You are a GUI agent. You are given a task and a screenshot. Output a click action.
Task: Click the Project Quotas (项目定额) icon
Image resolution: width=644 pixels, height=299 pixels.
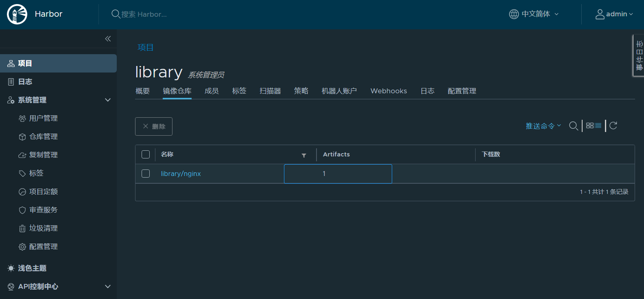click(22, 192)
